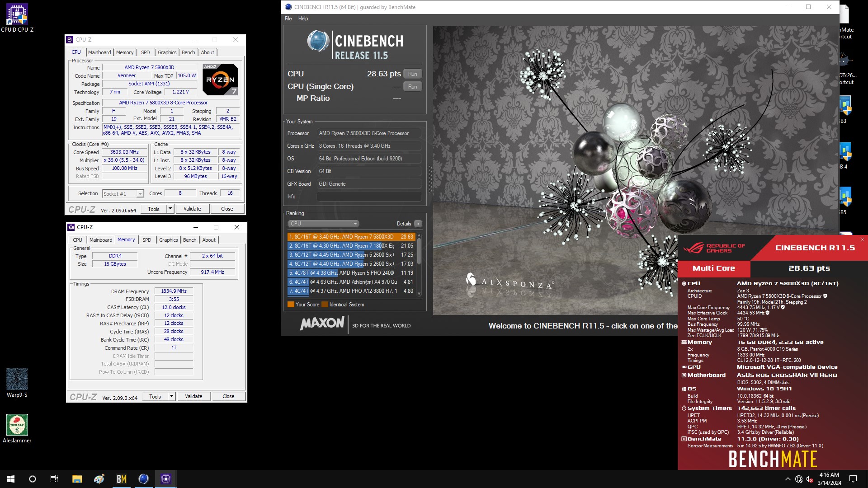Click the Ryzen 7 logo in CPU-Z
868x488 pixels.
(x=220, y=80)
